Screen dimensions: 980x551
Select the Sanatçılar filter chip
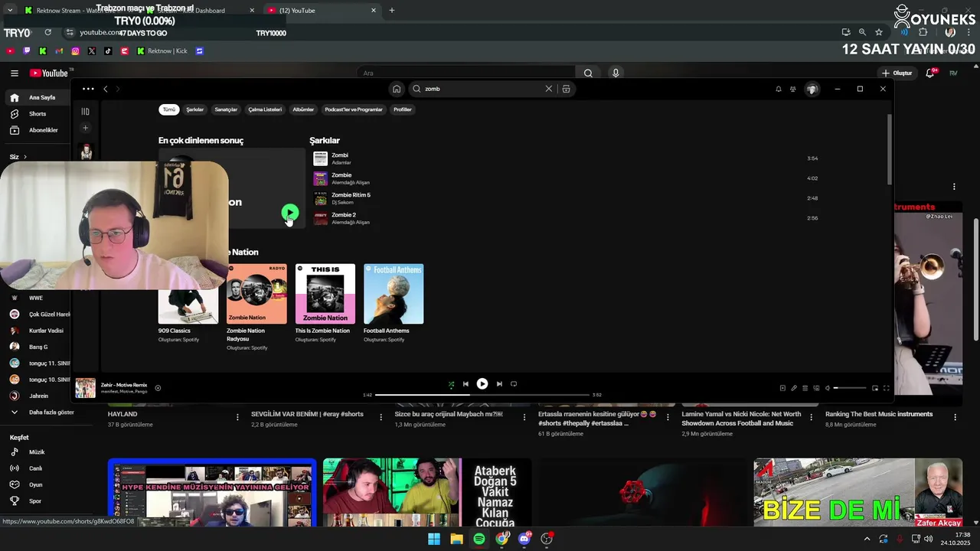(226, 109)
